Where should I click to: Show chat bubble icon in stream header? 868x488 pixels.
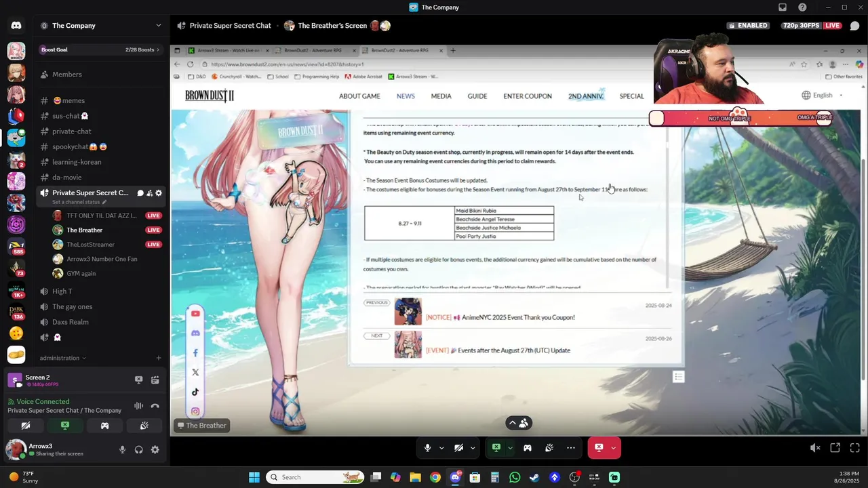coord(854,26)
